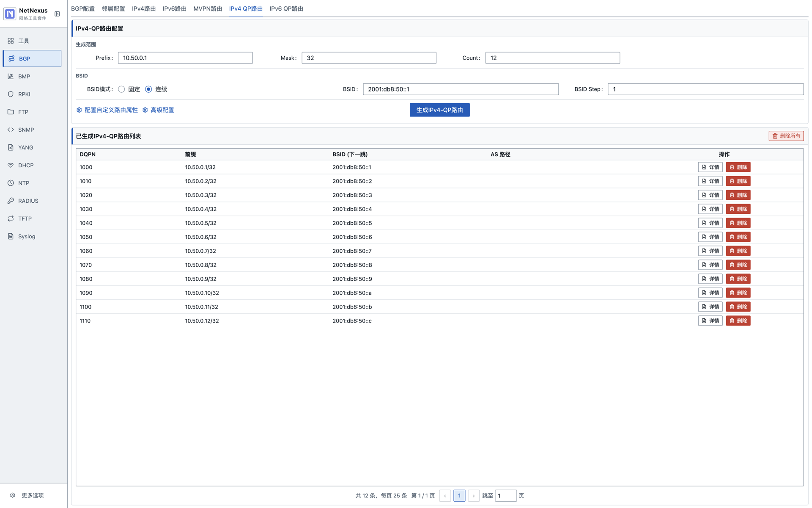Delete route 10.50.0.5/32
812x508 pixels.
tap(738, 223)
